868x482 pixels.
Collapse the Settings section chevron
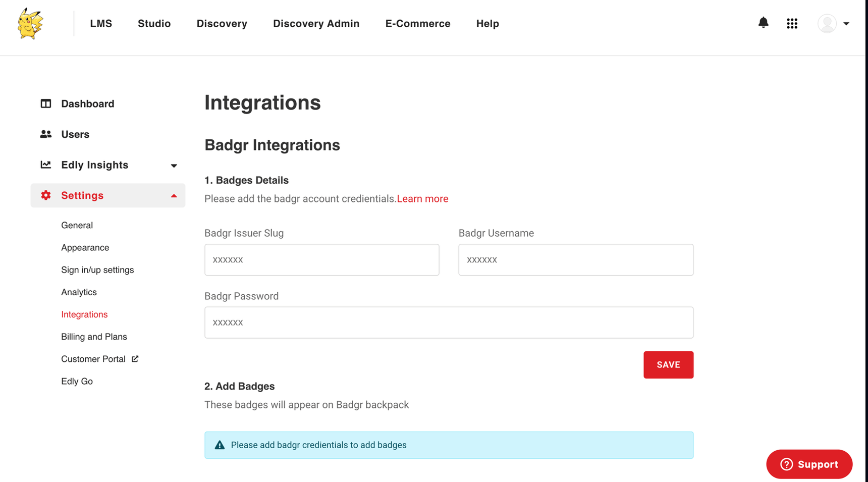(x=174, y=195)
